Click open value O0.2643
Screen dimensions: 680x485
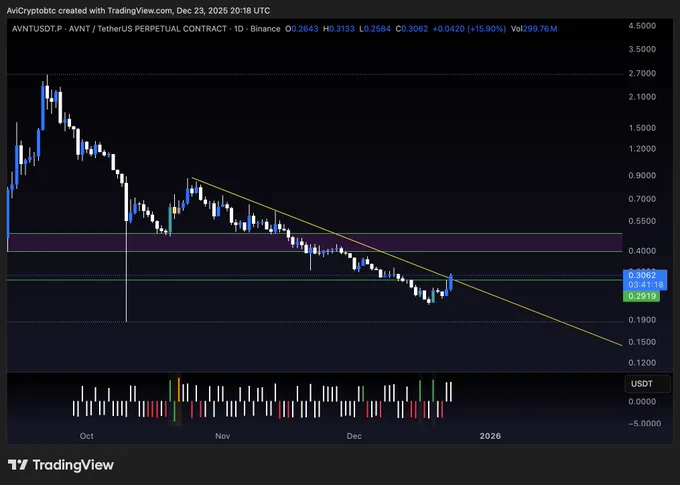(x=301, y=29)
